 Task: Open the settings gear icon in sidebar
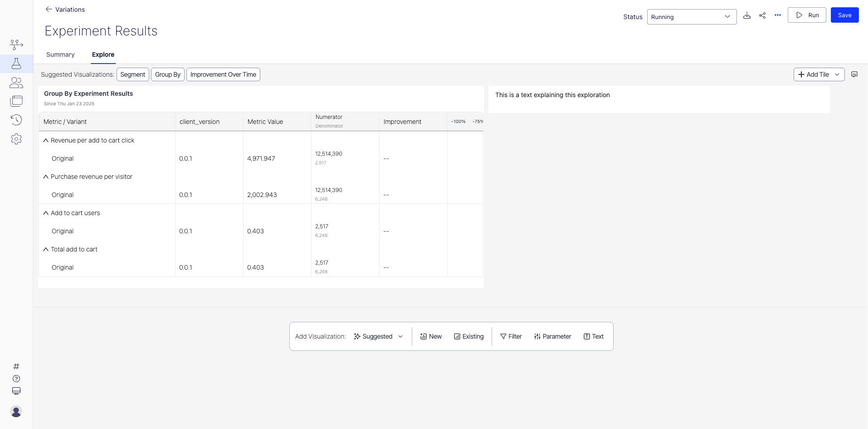[16, 139]
